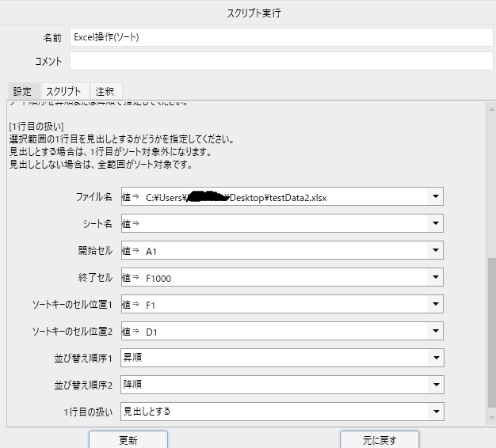Open 並び替え順序2 dropdown showing 降順
The height and width of the screenshot is (448, 496).
(435, 384)
